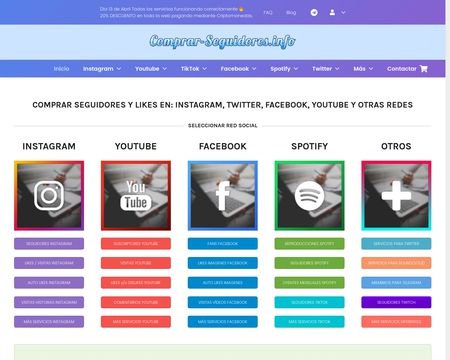Screen dimensions: 450x360
Task: Open the FAQ link in top bar
Action: click(268, 13)
